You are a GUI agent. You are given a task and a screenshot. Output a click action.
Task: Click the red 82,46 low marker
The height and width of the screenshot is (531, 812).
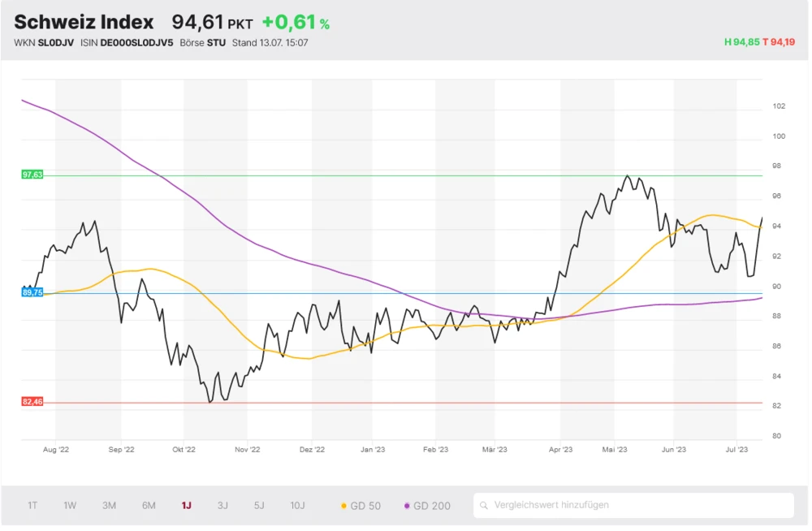click(x=32, y=402)
